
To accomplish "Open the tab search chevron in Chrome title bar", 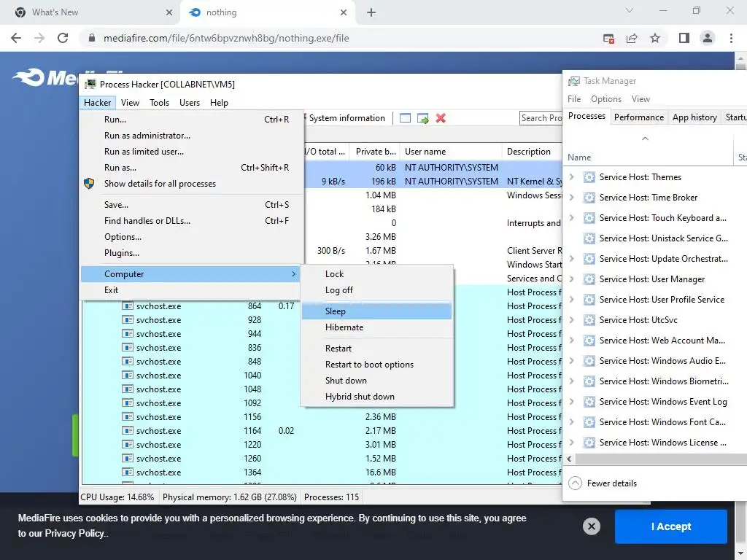I will [630, 10].
